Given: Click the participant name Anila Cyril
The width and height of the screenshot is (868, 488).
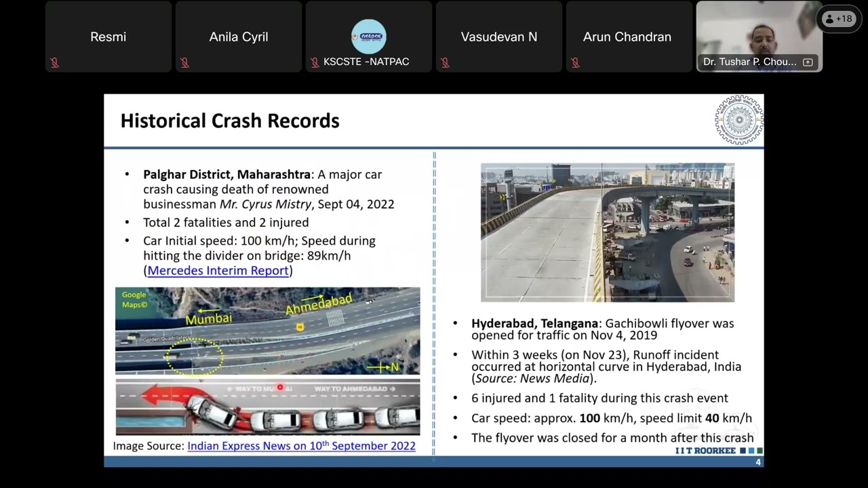Looking at the screenshot, I should tap(239, 37).
